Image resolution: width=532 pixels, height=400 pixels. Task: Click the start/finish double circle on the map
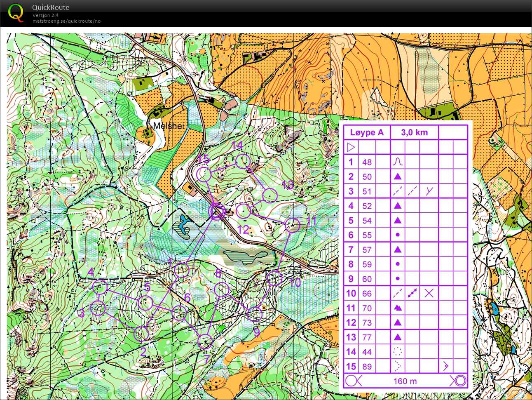216,212
